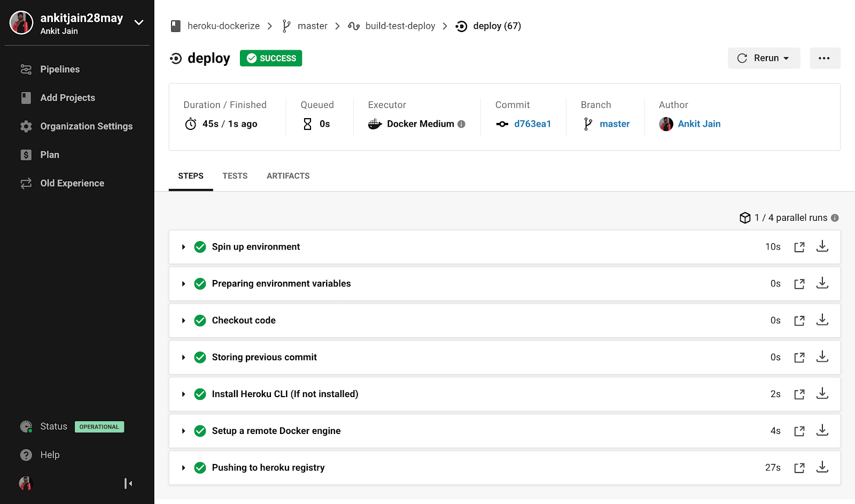The height and width of the screenshot is (504, 855).
Task: Click the Pipelines sidebar icon
Action: 26,69
